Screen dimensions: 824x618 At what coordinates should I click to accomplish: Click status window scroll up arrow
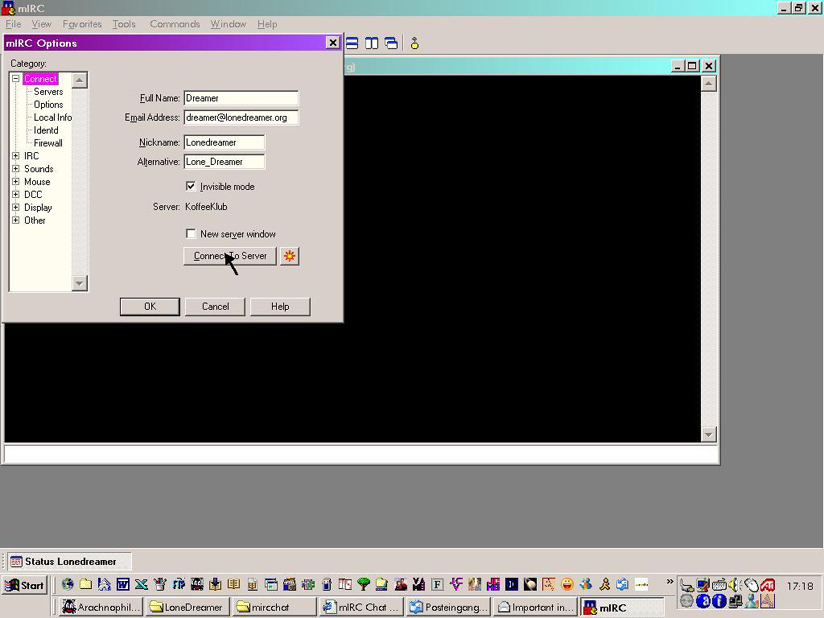coord(708,84)
